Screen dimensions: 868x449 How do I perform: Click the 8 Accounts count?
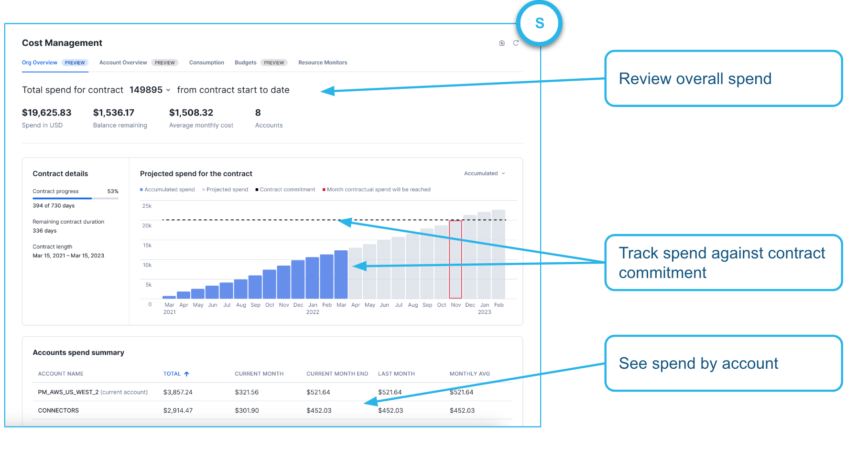point(258,113)
